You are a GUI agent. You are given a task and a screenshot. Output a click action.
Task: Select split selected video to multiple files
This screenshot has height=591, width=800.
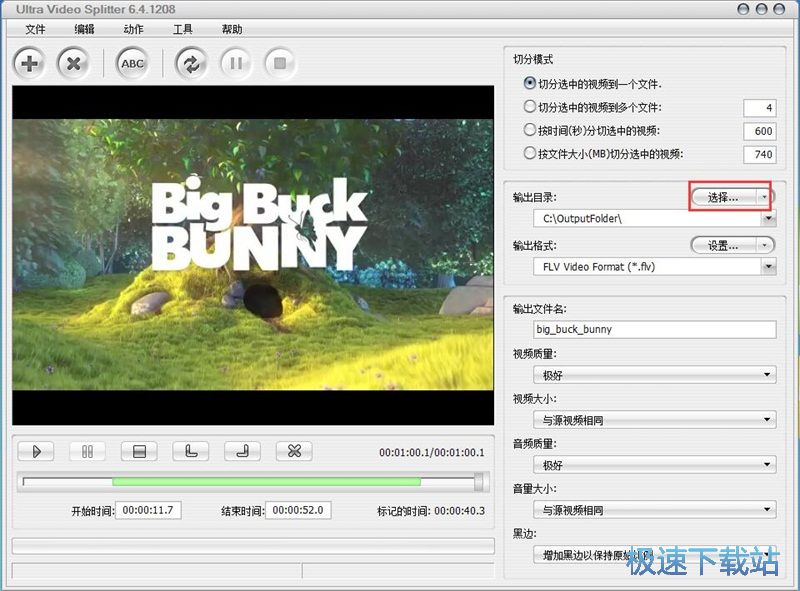tap(593, 108)
